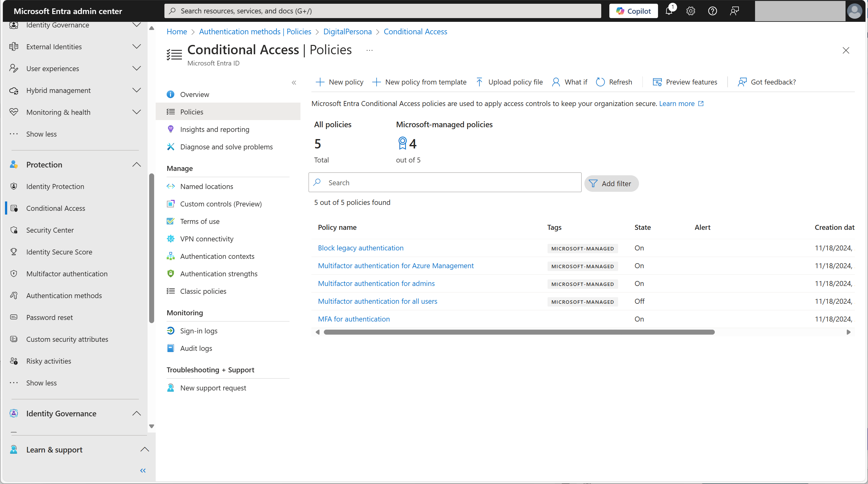
Task: Collapse main navigation with double chevron
Action: (x=143, y=471)
